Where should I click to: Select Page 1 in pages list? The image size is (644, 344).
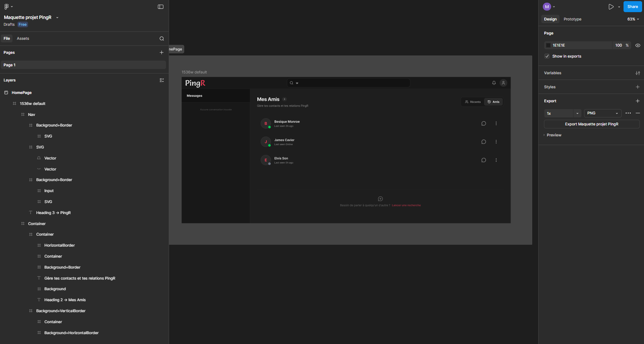point(83,65)
